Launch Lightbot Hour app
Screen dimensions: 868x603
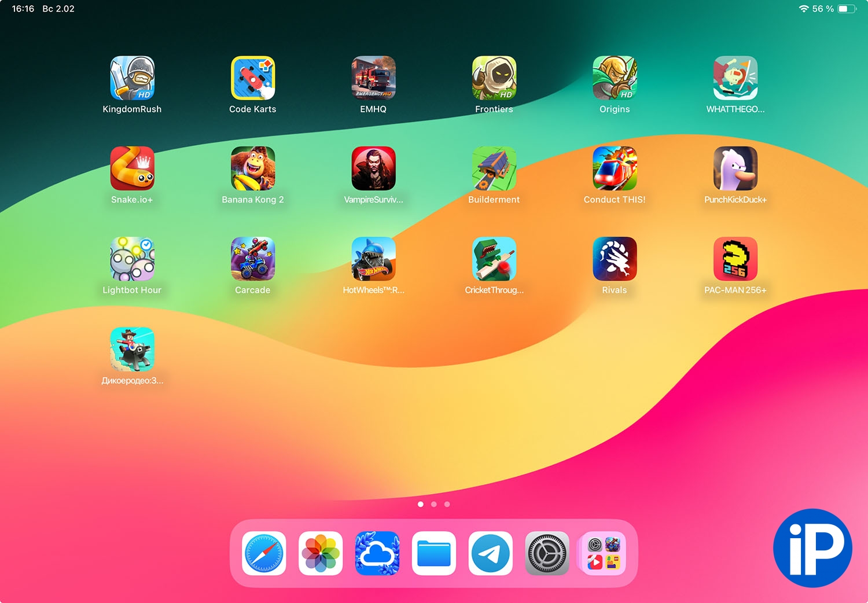(x=132, y=259)
